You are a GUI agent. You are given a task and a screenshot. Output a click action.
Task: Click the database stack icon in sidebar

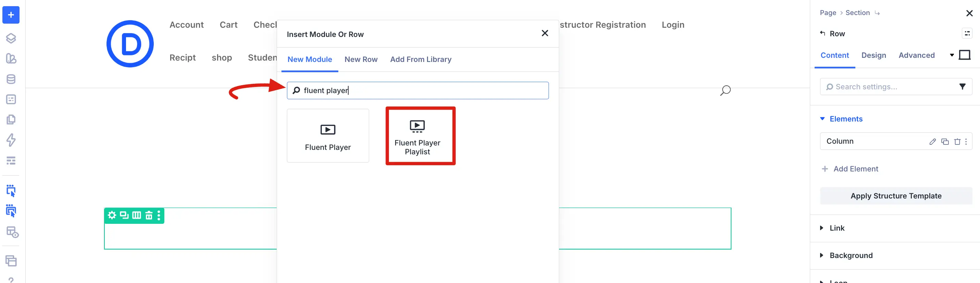11,79
